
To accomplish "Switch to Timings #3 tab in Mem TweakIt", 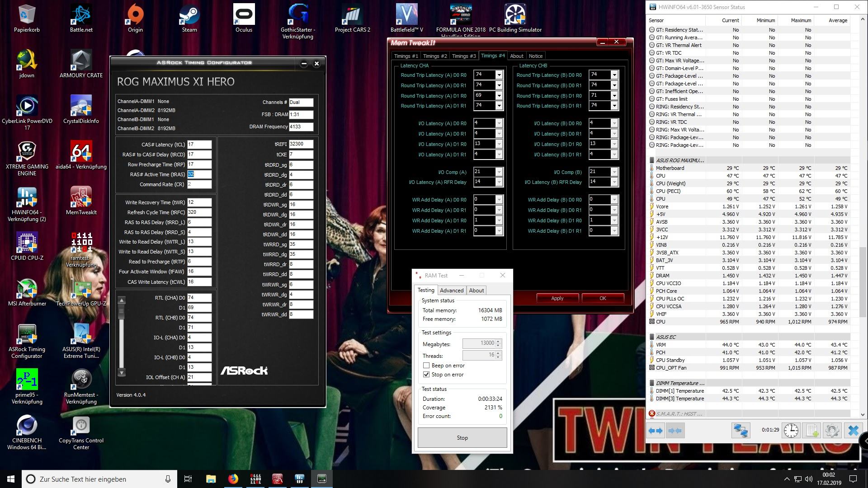I will coord(463,56).
